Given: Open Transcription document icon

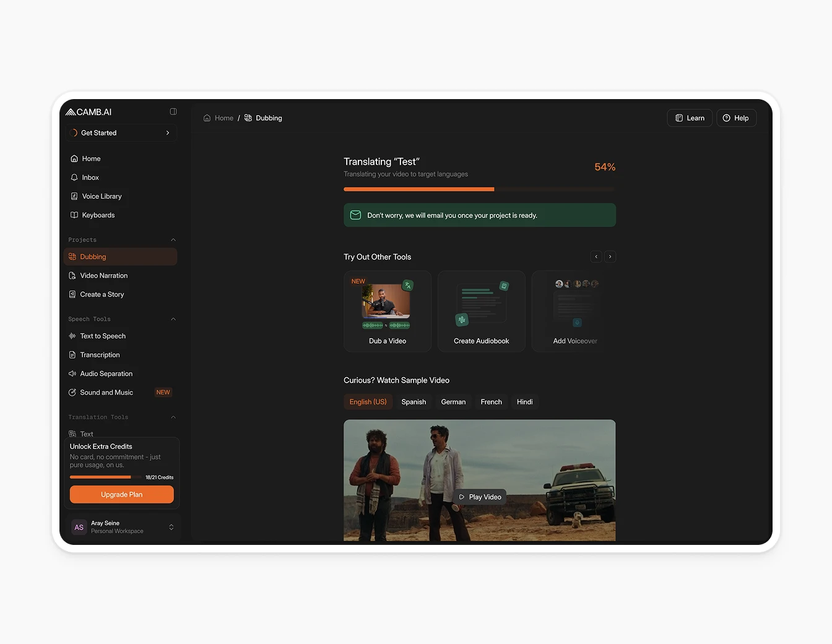Looking at the screenshot, I should coord(72,355).
